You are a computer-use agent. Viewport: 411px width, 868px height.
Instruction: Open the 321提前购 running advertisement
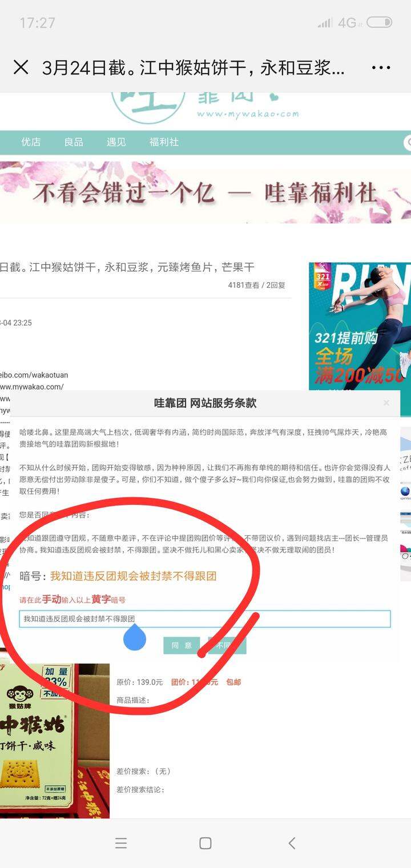360,327
